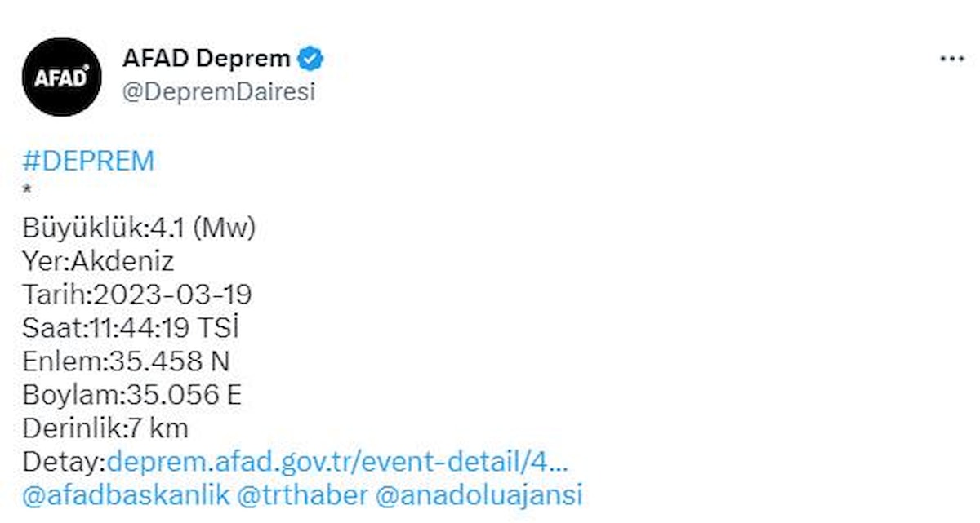Image resolution: width=980 pixels, height=523 pixels.
Task: Click the Tarih:2023-03-19 date line
Action: click(137, 295)
